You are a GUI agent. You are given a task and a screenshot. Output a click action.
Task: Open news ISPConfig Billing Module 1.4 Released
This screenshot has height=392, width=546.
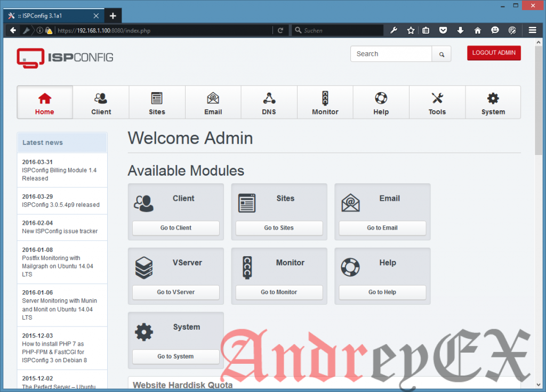(x=59, y=174)
